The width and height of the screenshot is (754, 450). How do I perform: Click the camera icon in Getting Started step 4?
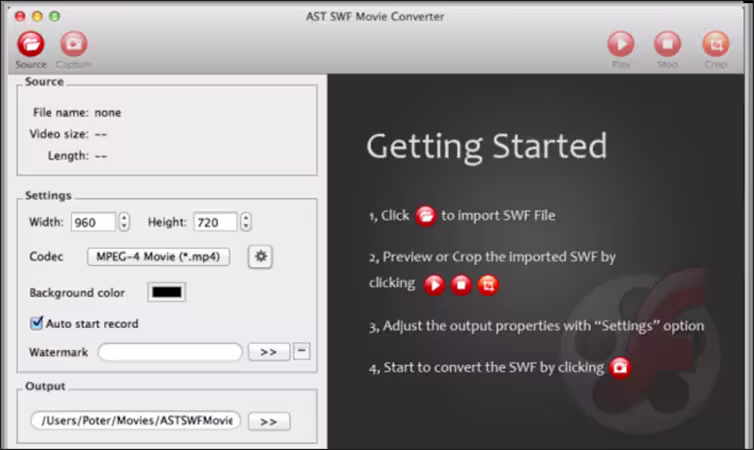[620, 368]
